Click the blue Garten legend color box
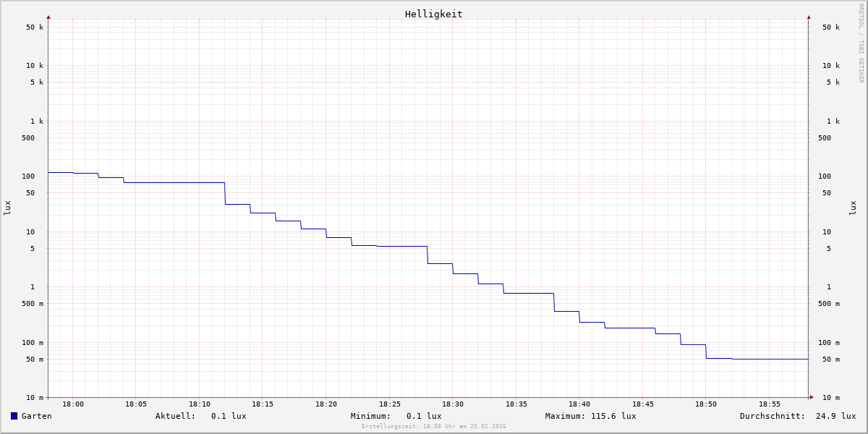 pyautogui.click(x=14, y=416)
